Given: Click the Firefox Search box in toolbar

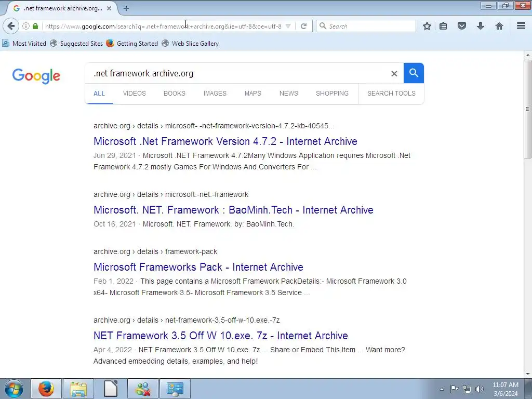Looking at the screenshot, I should 366,26.
